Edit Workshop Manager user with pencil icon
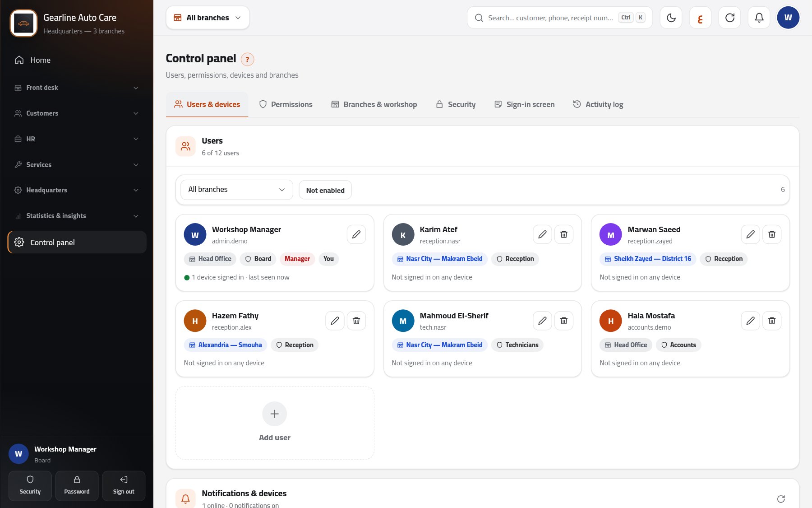812x508 pixels. click(x=356, y=234)
